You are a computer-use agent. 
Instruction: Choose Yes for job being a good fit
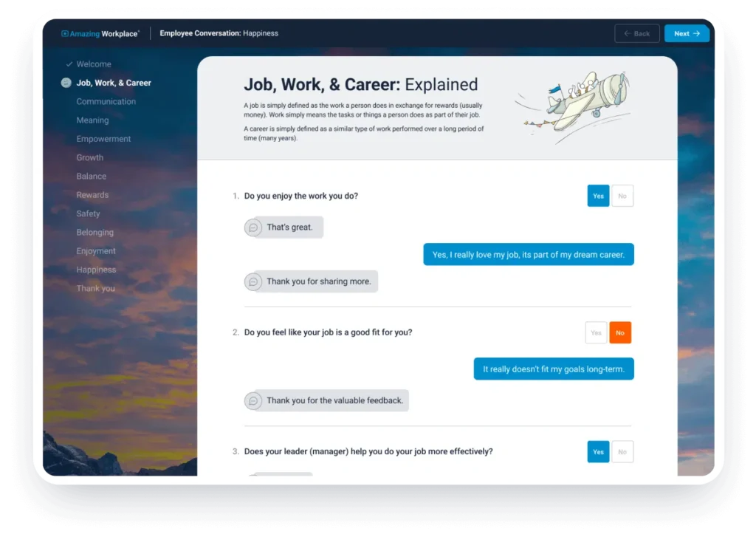(596, 332)
